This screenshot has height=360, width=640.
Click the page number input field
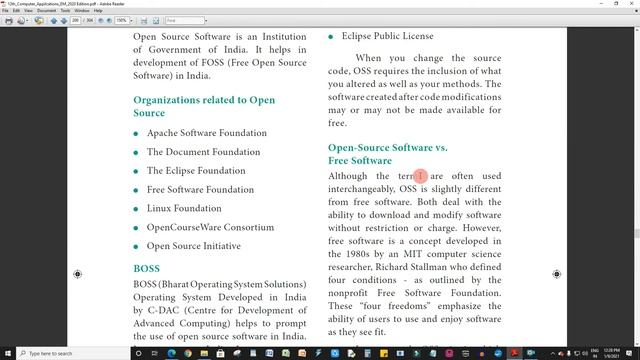pyautogui.click(x=76, y=20)
